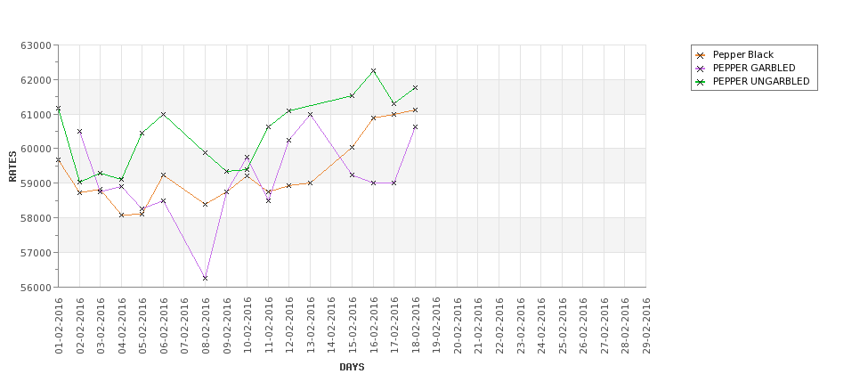Select the PEPPER UNGARBLED peak point on 16-02-2016
Screen dimensions: 868x382
pos(374,71)
